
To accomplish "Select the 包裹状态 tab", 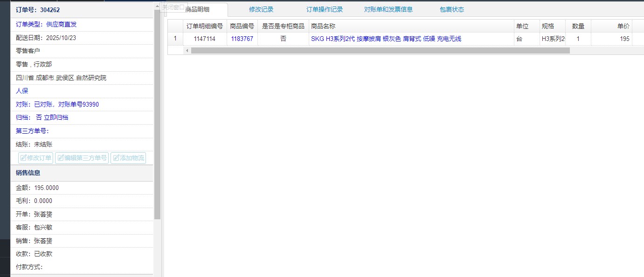I will pyautogui.click(x=451, y=9).
